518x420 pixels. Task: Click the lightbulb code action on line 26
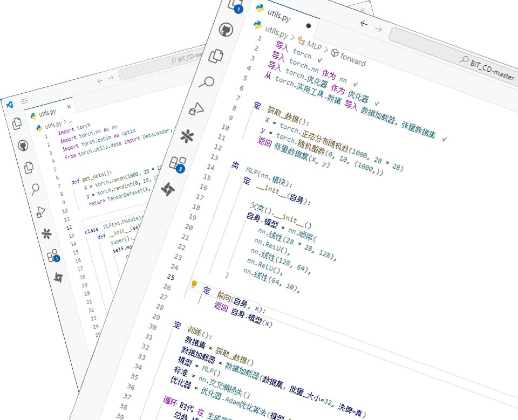click(x=194, y=284)
